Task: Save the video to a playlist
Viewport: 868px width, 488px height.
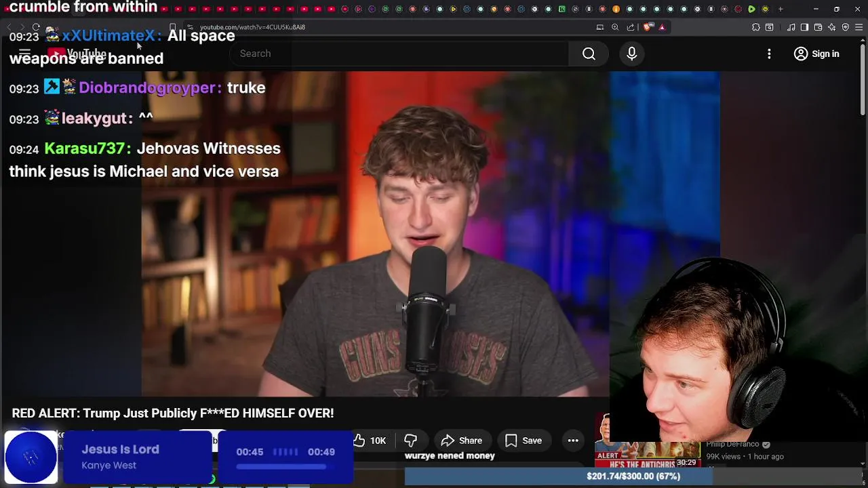Action: point(524,441)
